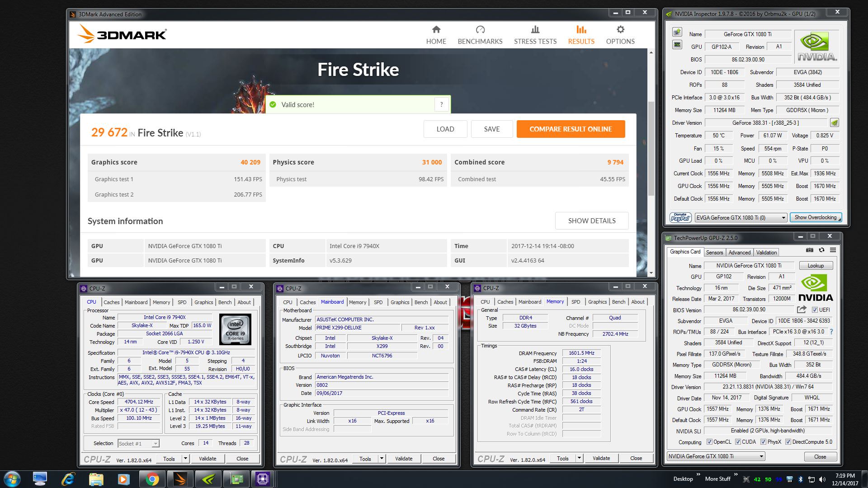This screenshot has width=868, height=488.
Task: Toggle the OpenCL checkbox in GPU-Z
Action: point(709,442)
